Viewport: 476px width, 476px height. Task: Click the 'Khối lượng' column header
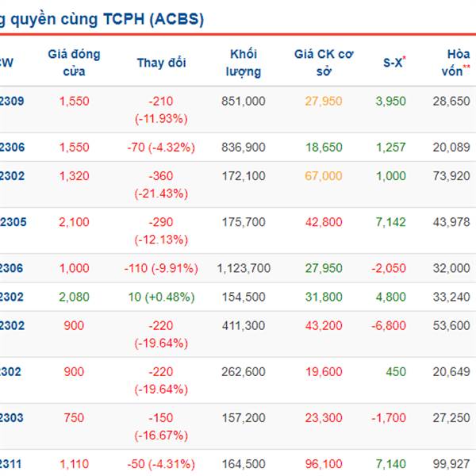[244, 62]
